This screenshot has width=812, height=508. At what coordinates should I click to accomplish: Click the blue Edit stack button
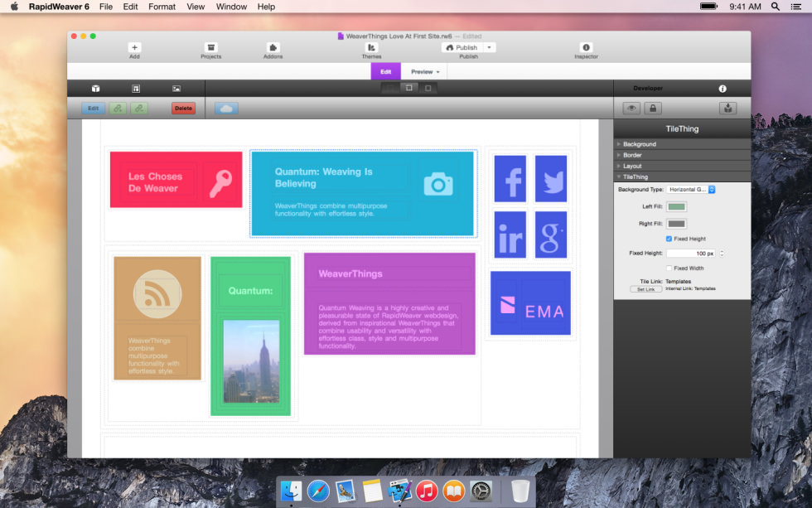click(x=93, y=109)
